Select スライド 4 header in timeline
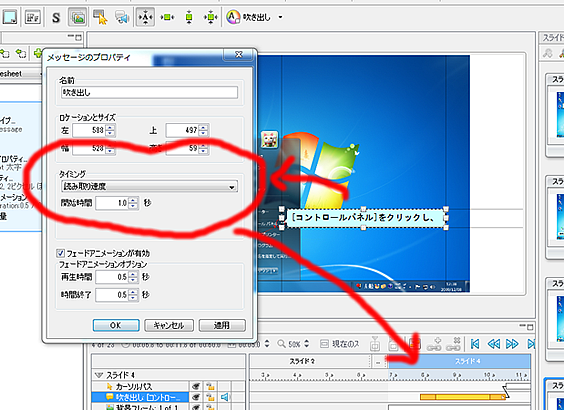 coord(459,361)
